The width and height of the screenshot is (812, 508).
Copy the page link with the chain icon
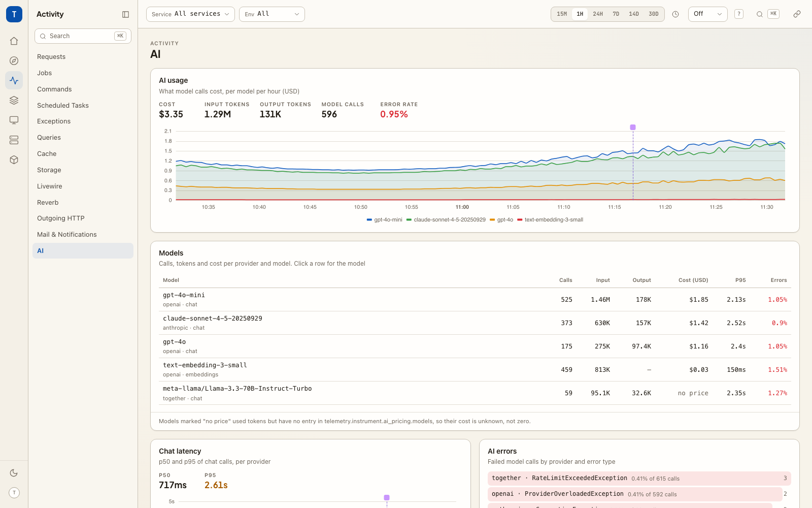[x=797, y=14]
